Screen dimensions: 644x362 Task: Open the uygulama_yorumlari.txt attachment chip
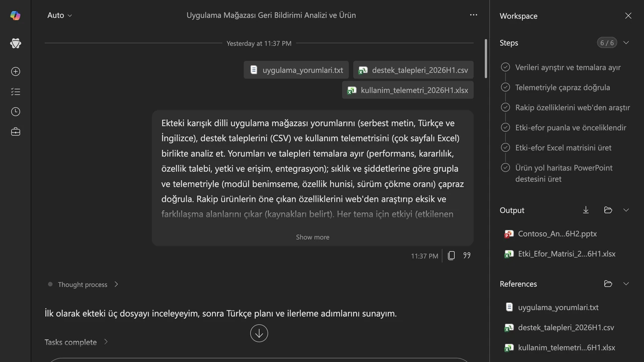point(296,70)
